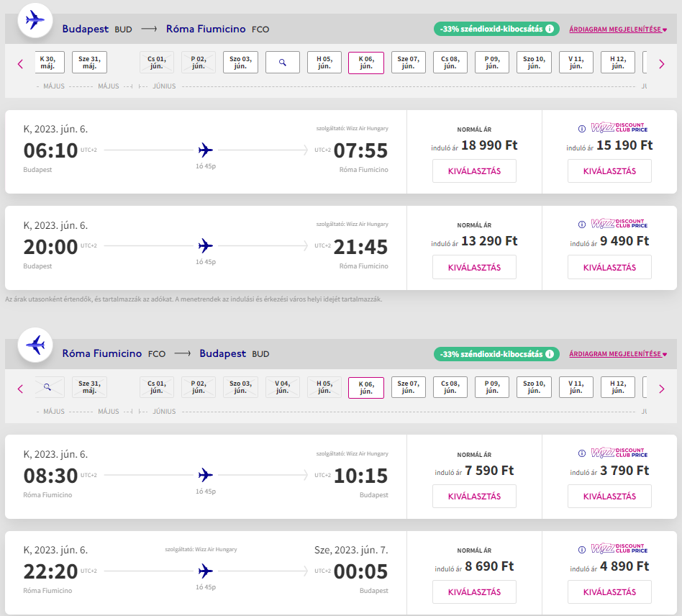This screenshot has width=682, height=616.
Task: Choose club price 4 890 Ft with KIVÁLASZTÁS
Action: click(609, 592)
